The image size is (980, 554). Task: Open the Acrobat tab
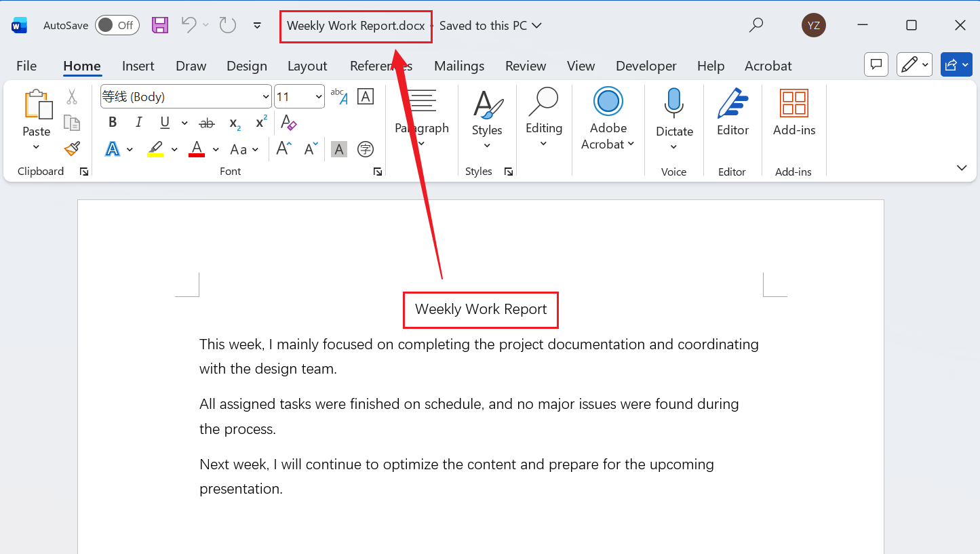(x=768, y=66)
